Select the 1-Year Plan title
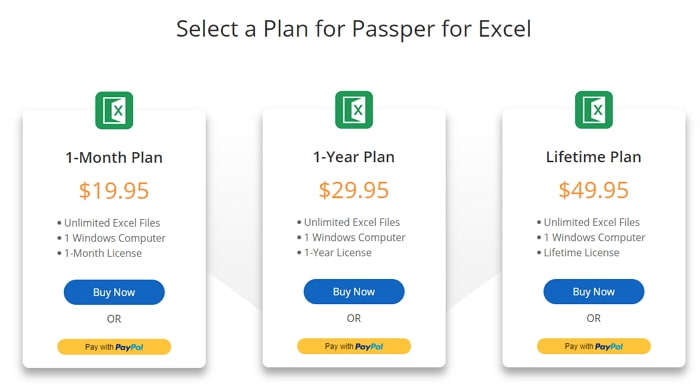The height and width of the screenshot is (385, 700). [354, 157]
